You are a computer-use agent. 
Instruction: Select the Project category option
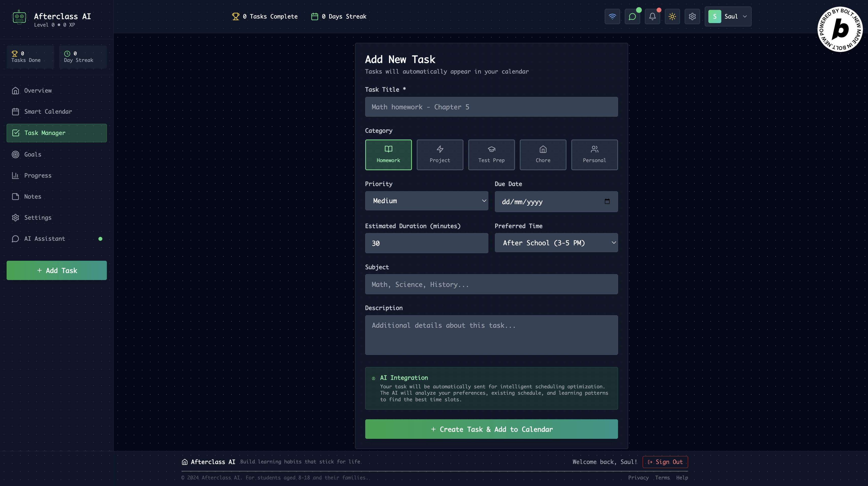439,154
